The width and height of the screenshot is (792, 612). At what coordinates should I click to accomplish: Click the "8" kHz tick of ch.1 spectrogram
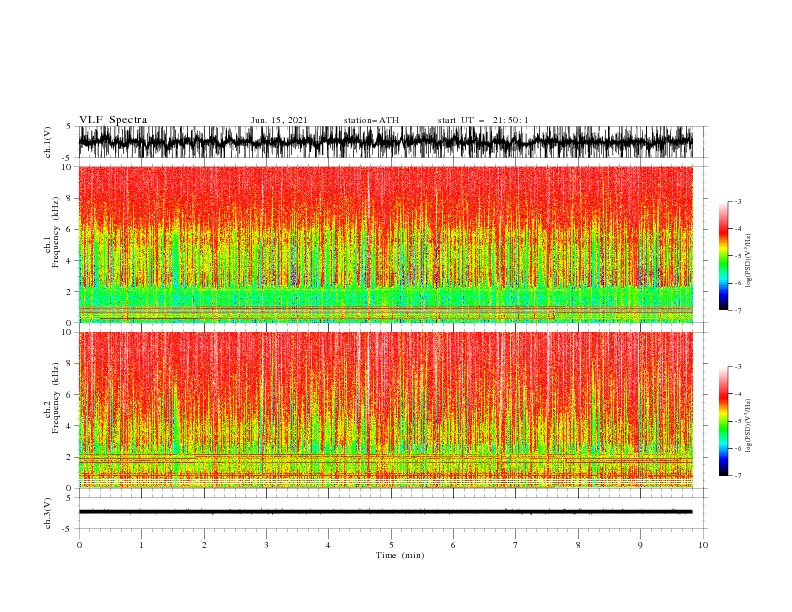70,198
